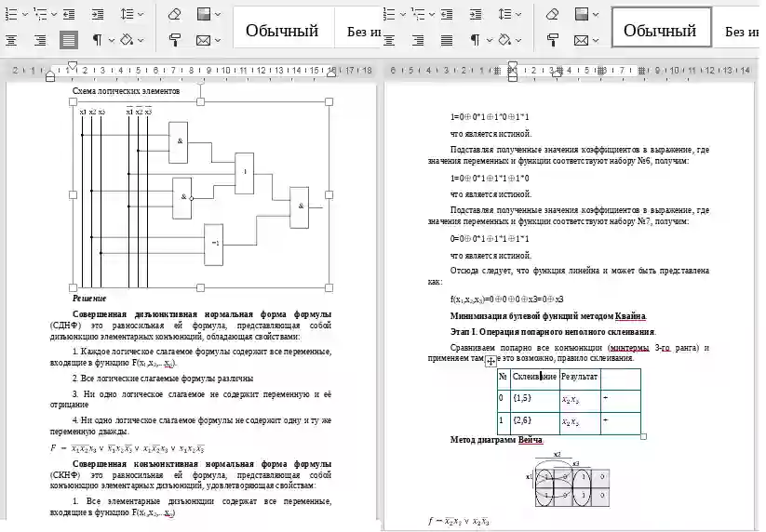Toggle paragraph marks (¶) in right window
This screenshot has width=766, height=532.
pyautogui.click(x=475, y=40)
